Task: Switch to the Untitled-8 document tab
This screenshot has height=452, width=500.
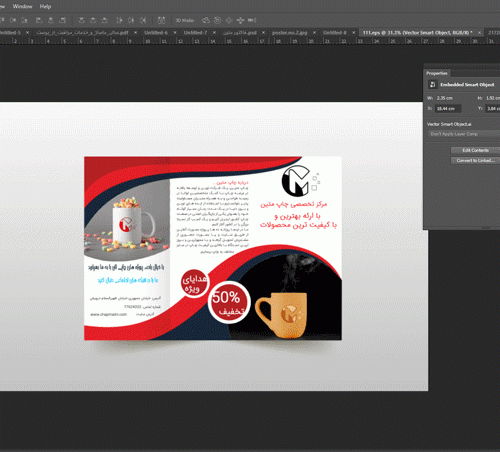Action: click(x=335, y=33)
